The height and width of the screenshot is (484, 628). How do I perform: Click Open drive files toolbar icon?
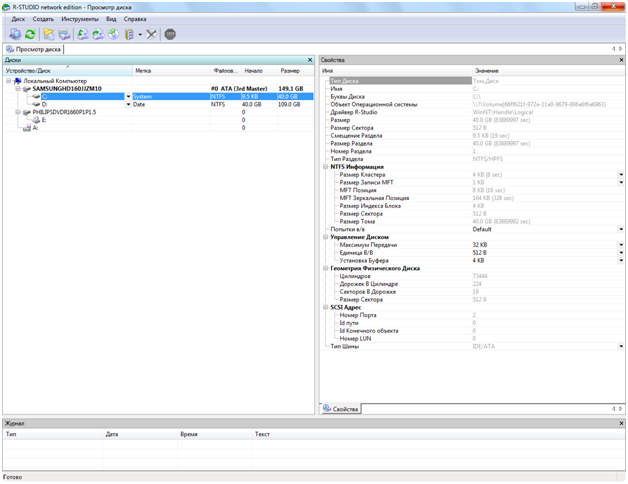(49, 34)
